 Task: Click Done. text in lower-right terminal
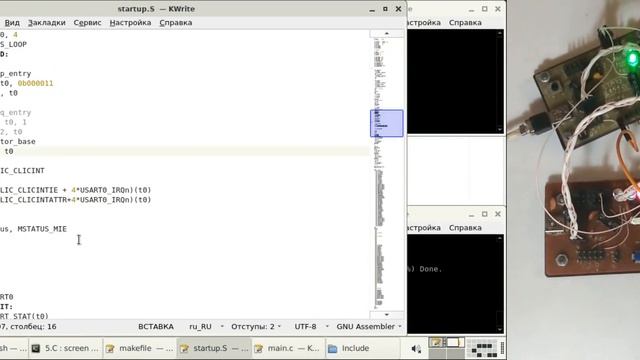click(430, 269)
